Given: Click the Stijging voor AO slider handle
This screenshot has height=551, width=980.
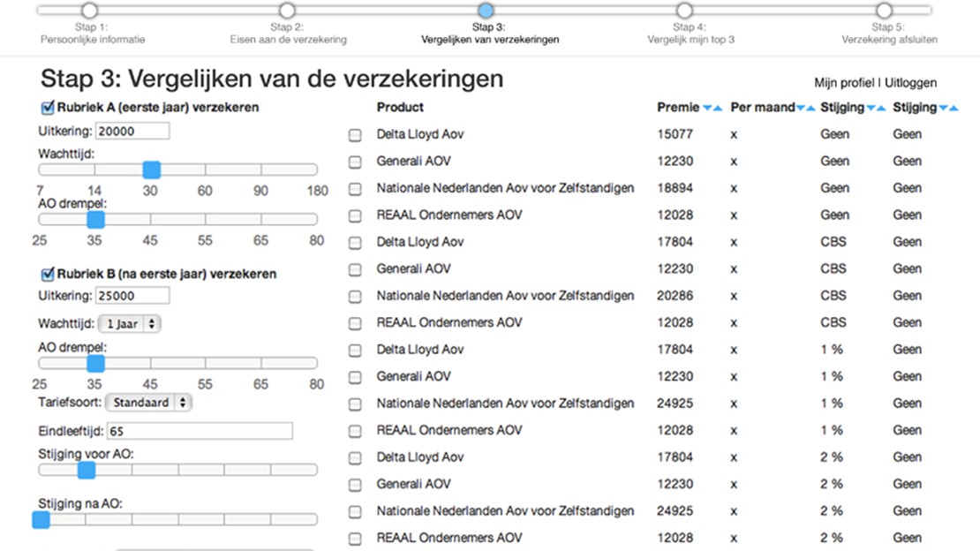Looking at the screenshot, I should coord(87,471).
